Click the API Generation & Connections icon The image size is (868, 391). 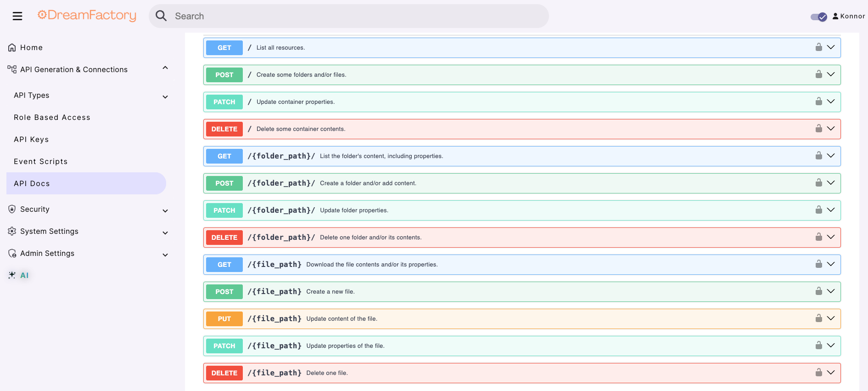[x=12, y=69]
